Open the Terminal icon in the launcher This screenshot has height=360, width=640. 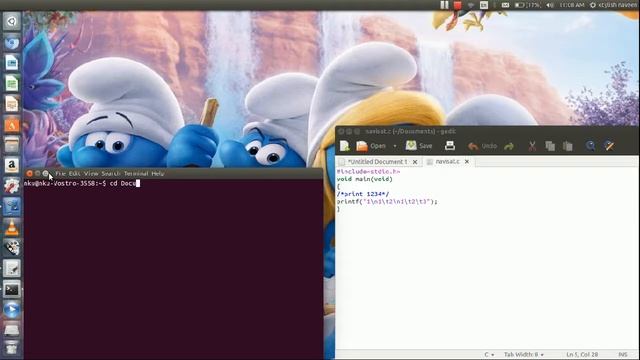pyautogui.click(x=11, y=289)
